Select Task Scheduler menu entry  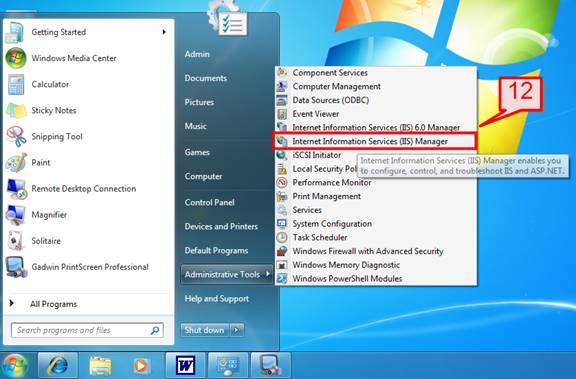coord(320,238)
